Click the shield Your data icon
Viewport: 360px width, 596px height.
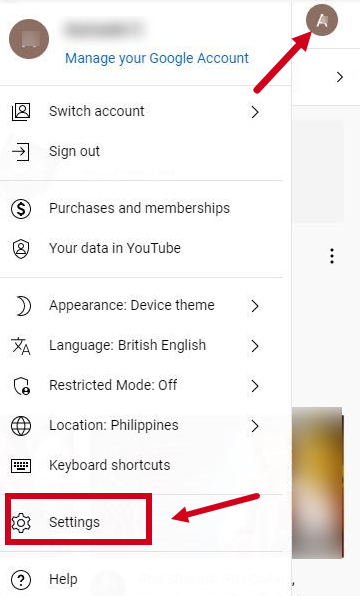pyautogui.click(x=21, y=249)
